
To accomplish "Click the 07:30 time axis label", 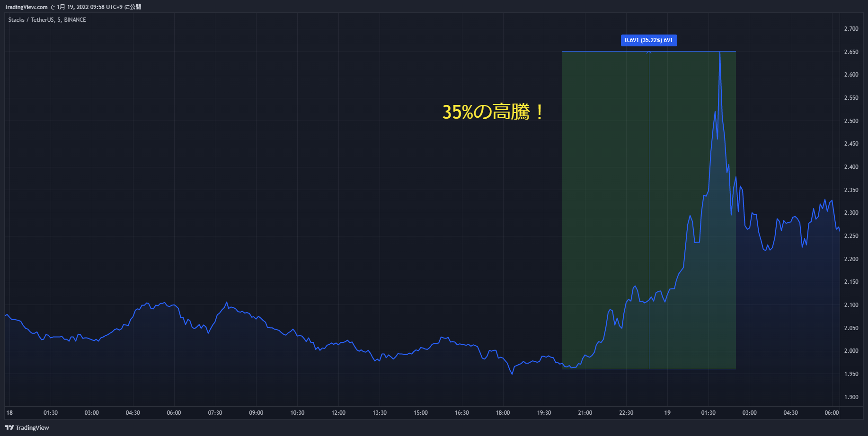I will pos(215,413).
